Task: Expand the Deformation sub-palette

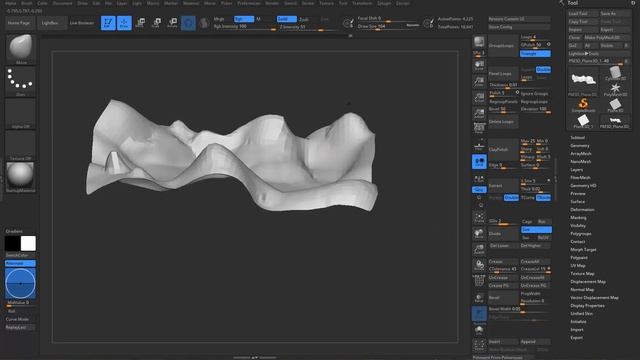Action: [582, 210]
